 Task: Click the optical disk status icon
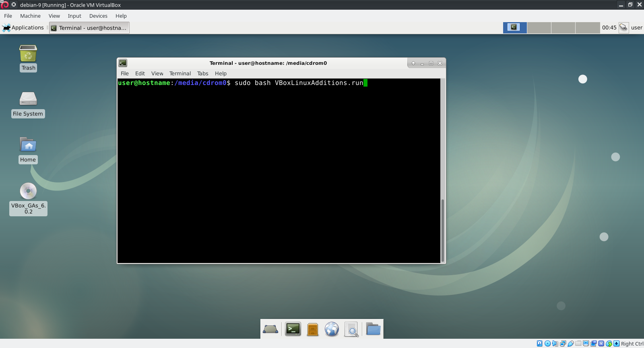pyautogui.click(x=547, y=344)
